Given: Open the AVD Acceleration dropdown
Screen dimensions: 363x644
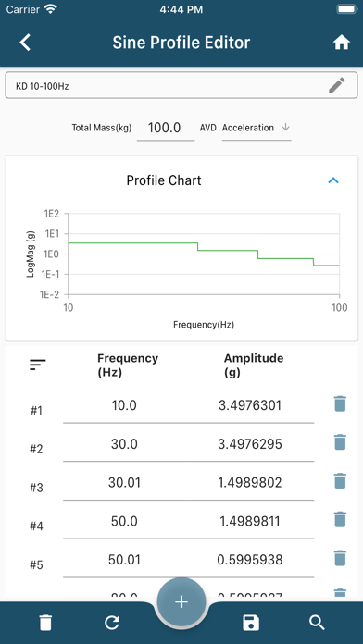Looking at the screenshot, I should coord(257,128).
